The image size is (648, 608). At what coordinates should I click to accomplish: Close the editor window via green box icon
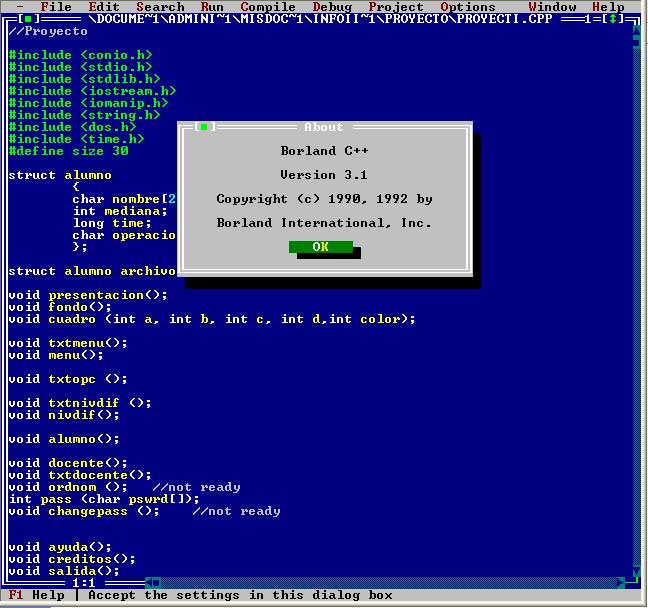click(28, 19)
